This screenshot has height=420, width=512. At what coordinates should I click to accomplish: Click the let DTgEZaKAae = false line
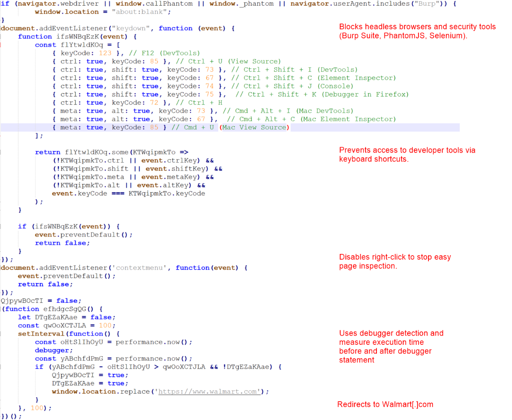(x=66, y=318)
